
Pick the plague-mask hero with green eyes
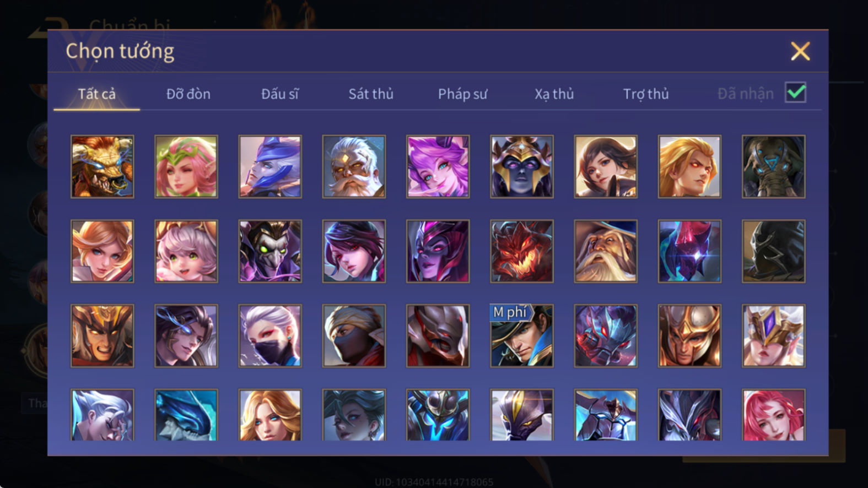coord(270,252)
